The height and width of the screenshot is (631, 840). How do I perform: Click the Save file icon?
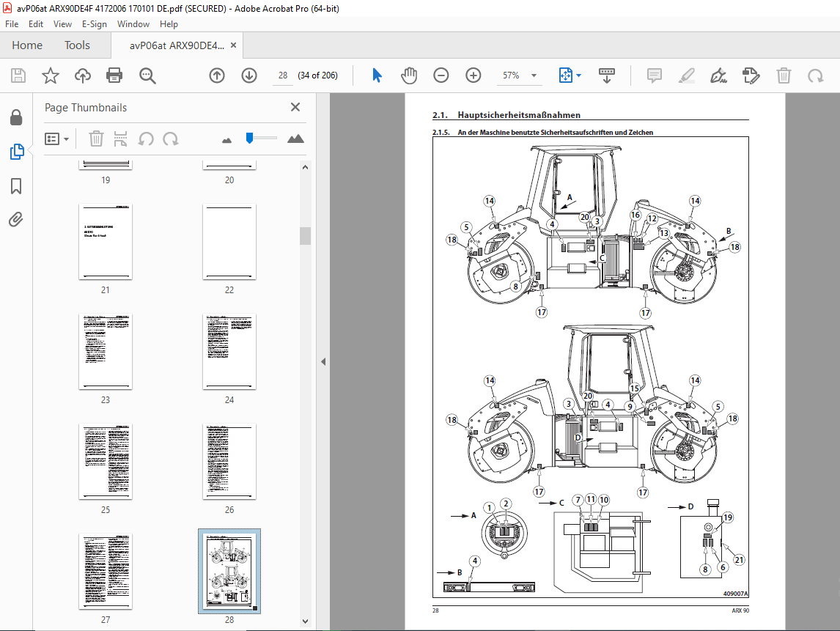click(x=18, y=75)
